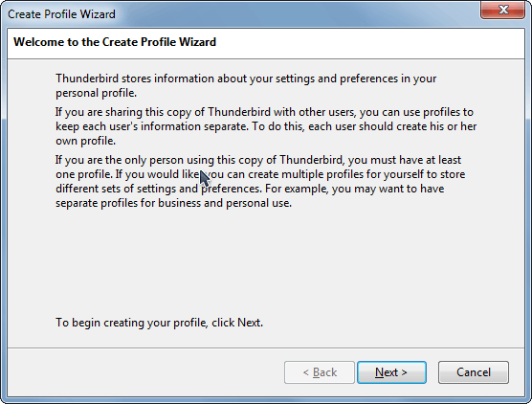Screen dimensions: 532x404
Task: Click the Create Profile Wizard title bar text
Action: pyautogui.click(x=61, y=14)
